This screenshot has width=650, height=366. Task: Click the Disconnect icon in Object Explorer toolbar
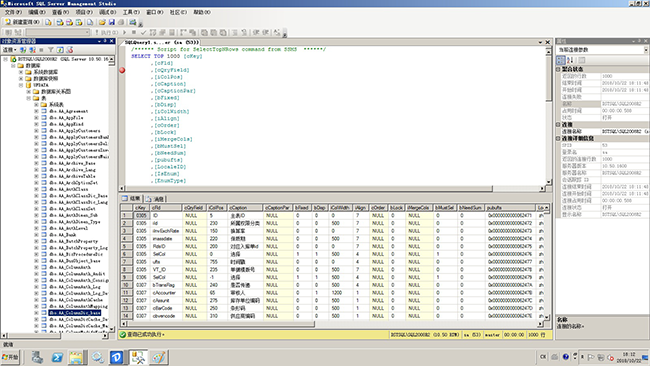tap(32, 50)
